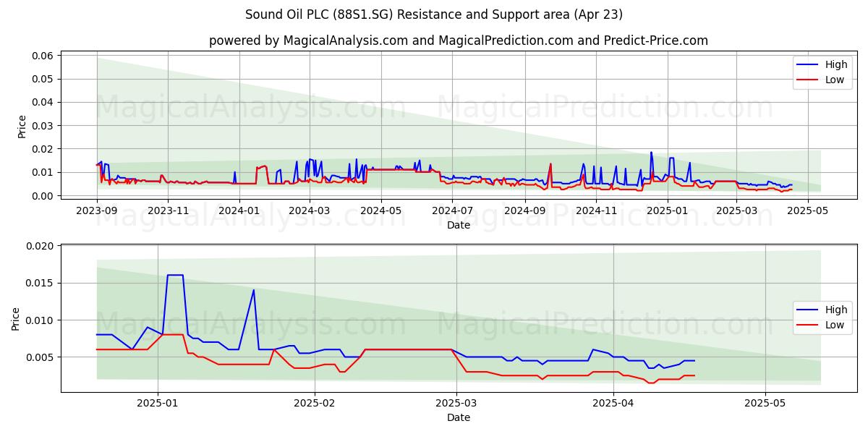Click the '2024-05' tick label on the top chart
This screenshot has height=434, width=868.
point(380,210)
